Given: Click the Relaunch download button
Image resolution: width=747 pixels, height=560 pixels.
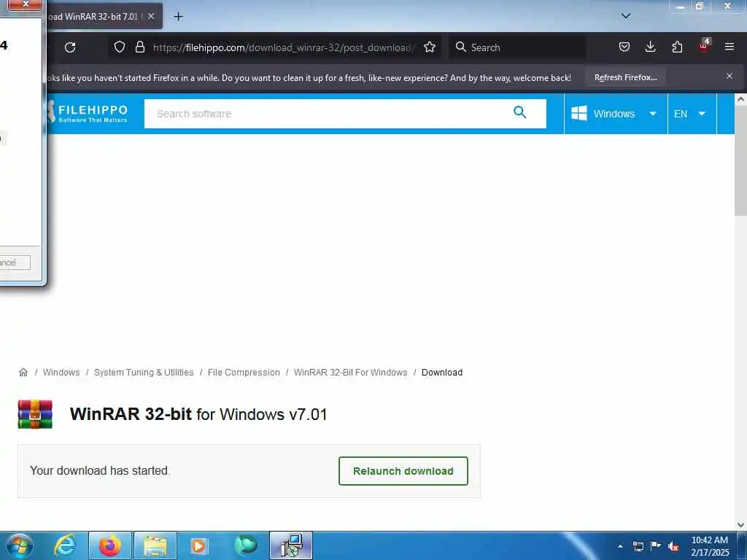Looking at the screenshot, I should click(x=403, y=471).
